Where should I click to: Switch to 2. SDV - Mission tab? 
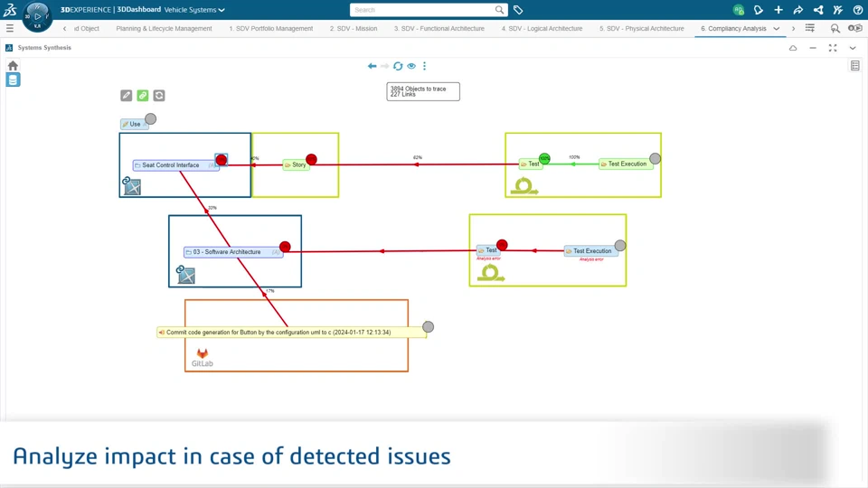click(x=354, y=28)
